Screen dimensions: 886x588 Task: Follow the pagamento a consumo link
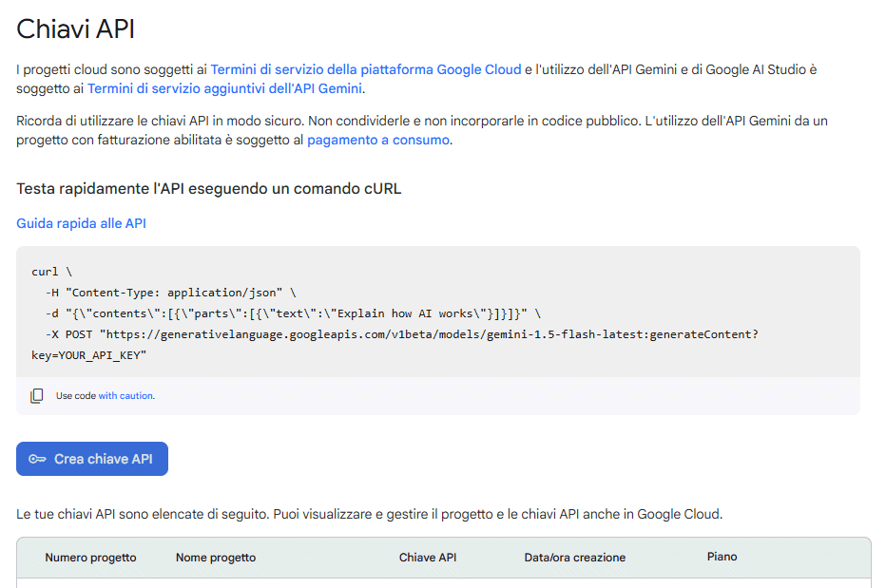pos(378,140)
